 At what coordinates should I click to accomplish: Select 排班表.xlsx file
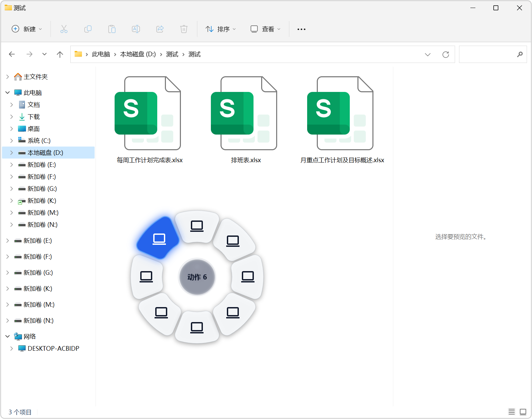tap(246, 120)
